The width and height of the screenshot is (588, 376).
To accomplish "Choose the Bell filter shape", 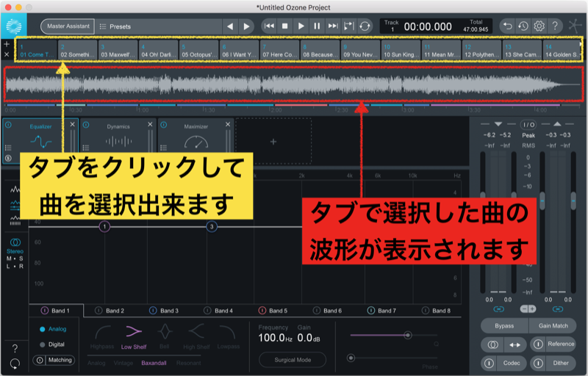I will coord(165,336).
